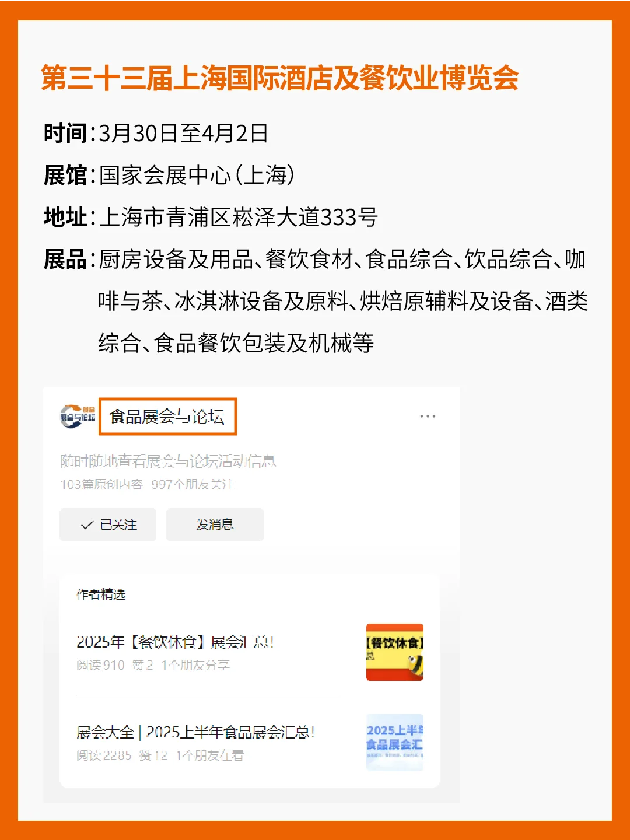630x840 pixels.
Task: Open the three-dot more options menu
Action: pyautogui.click(x=428, y=416)
